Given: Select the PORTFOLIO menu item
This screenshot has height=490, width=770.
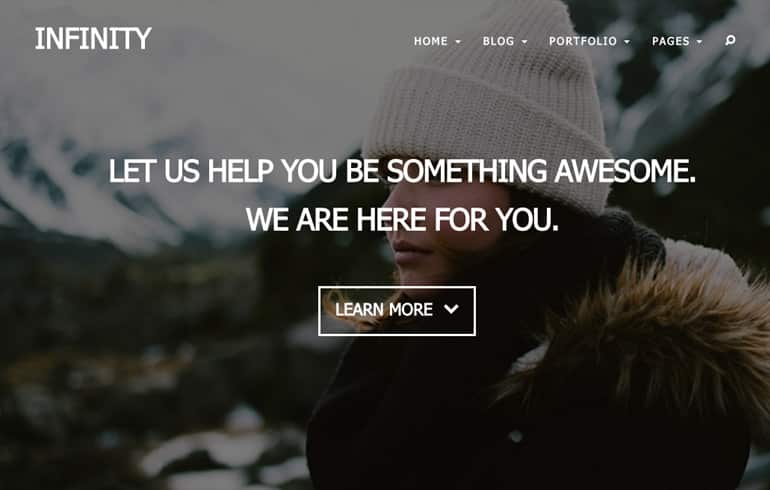Looking at the screenshot, I should [x=583, y=41].
